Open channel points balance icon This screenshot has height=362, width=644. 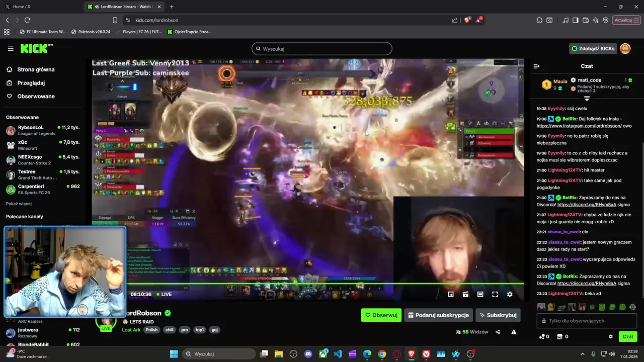click(x=542, y=337)
